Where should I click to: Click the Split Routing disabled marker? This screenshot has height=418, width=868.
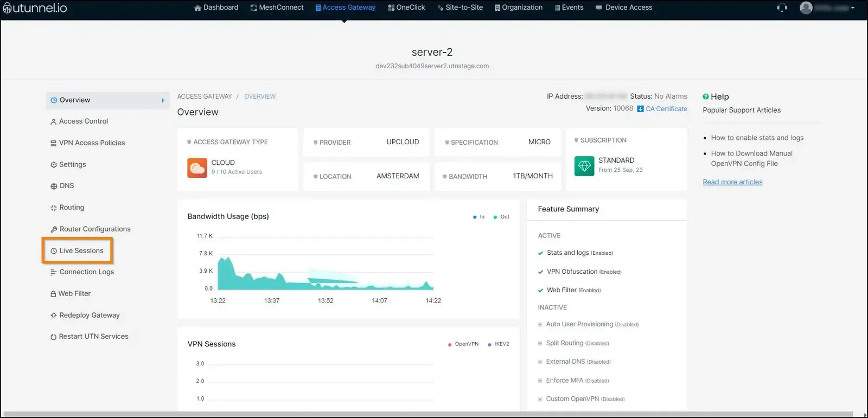pyautogui.click(x=540, y=344)
